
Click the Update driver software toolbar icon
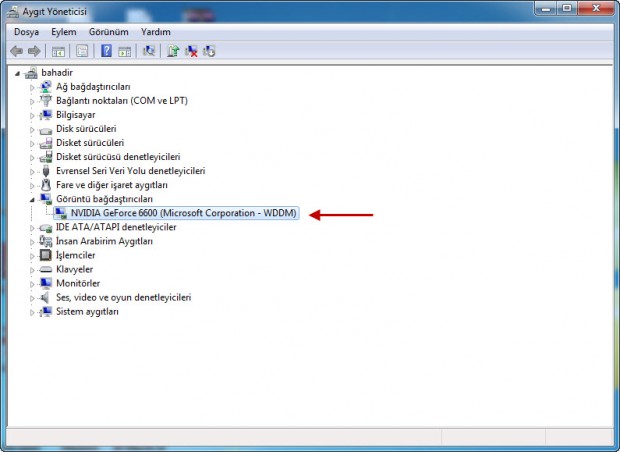coord(173,51)
